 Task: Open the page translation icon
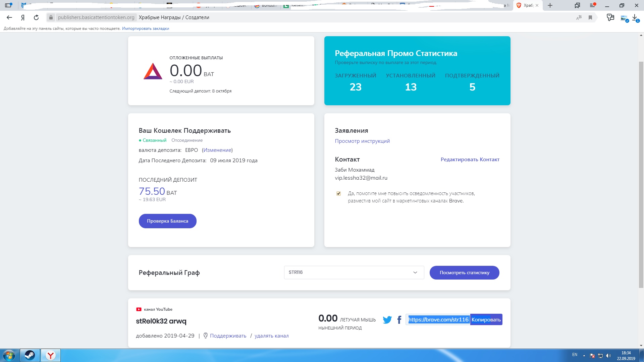tap(579, 17)
